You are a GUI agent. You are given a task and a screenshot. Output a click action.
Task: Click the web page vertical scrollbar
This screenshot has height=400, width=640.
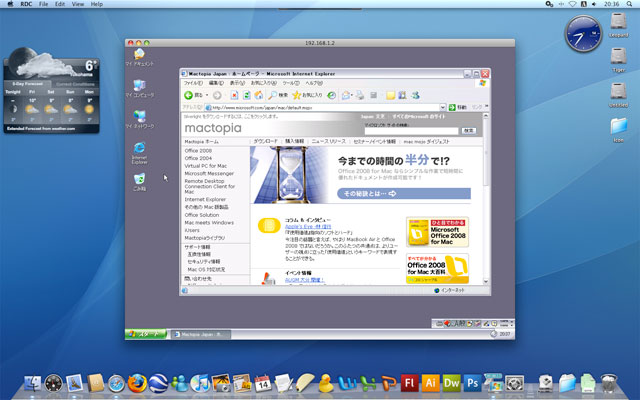coord(486,198)
